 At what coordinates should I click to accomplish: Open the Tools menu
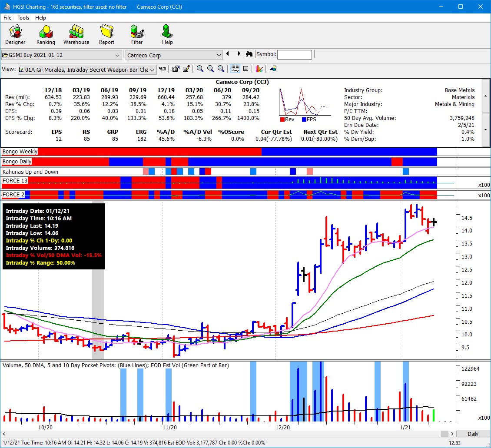23,18
